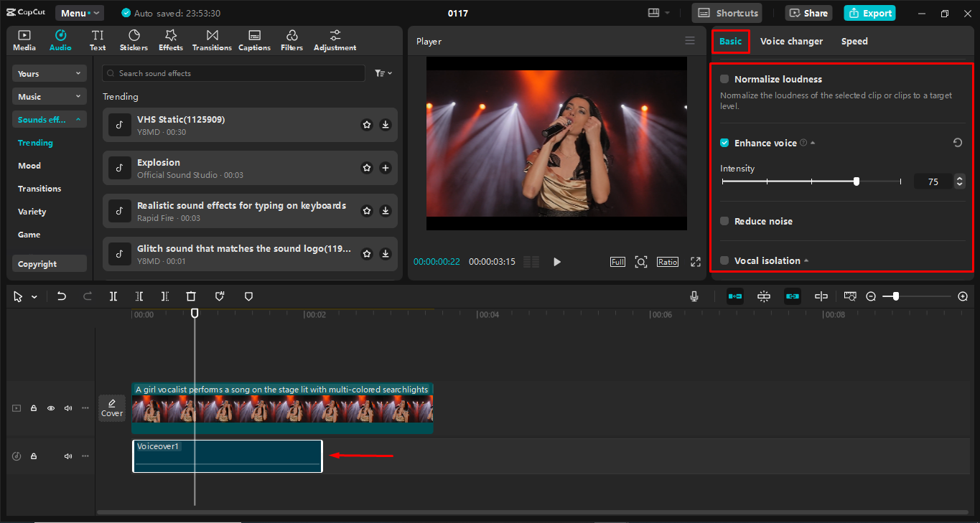Click the Delete right split tool
The height and width of the screenshot is (523, 980).
(165, 296)
